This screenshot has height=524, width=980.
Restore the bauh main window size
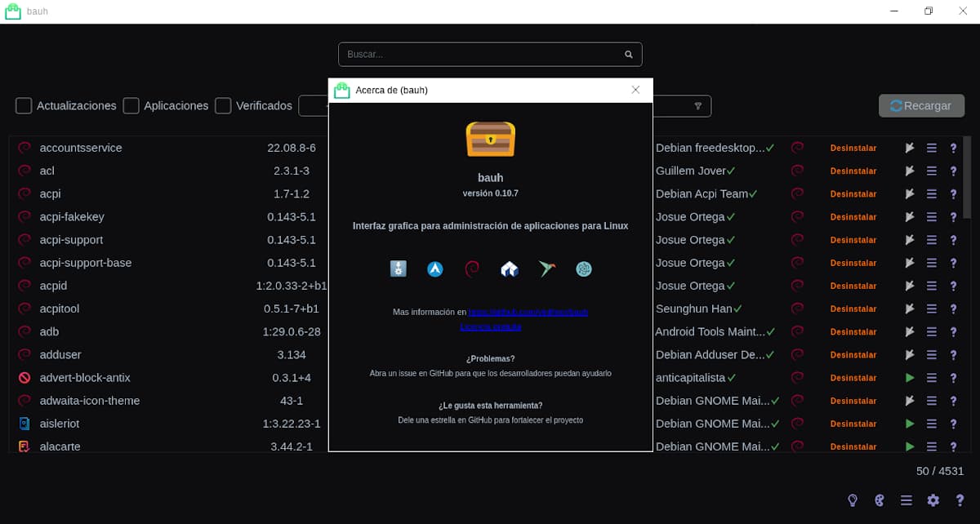click(x=929, y=11)
